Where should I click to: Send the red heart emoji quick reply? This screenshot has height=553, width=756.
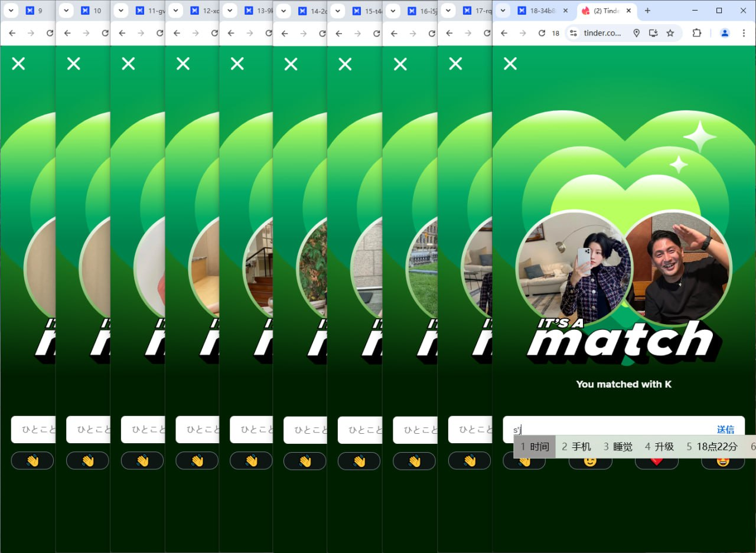pos(656,462)
